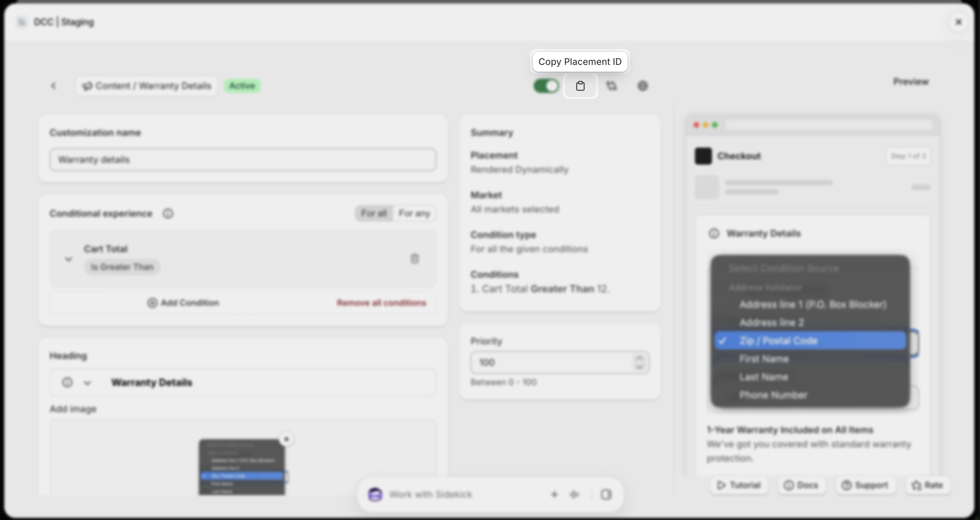Expand the Cart Total condition chevron
980x520 pixels.
tap(68, 259)
